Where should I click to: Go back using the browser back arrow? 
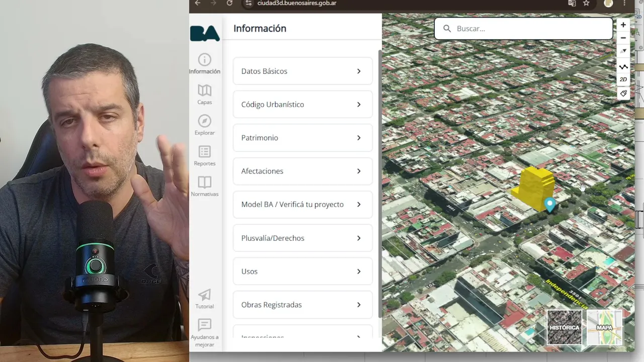198,3
